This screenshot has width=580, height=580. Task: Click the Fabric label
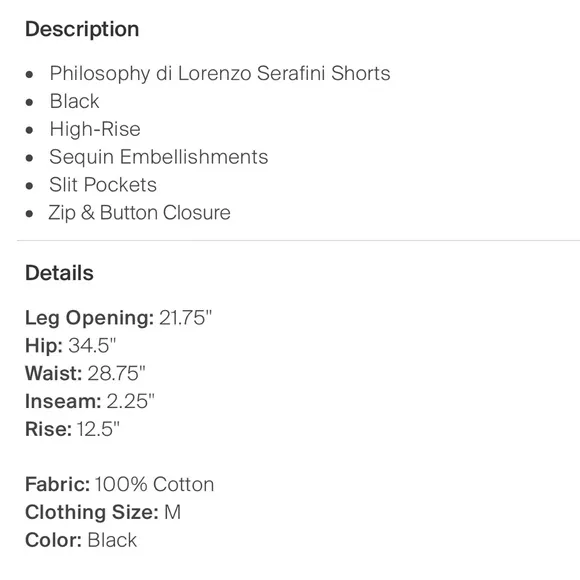tap(57, 484)
